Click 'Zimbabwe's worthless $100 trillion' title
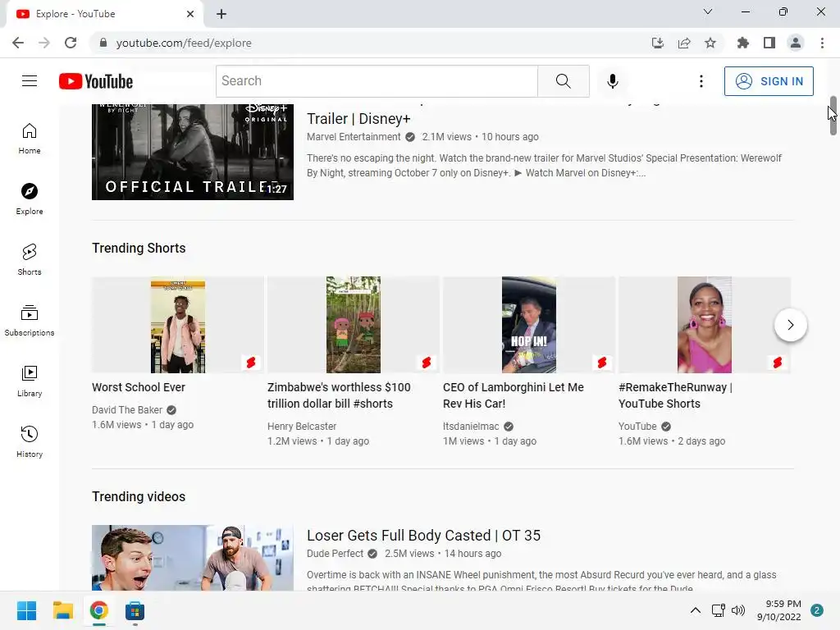The image size is (840, 630). [x=339, y=395]
